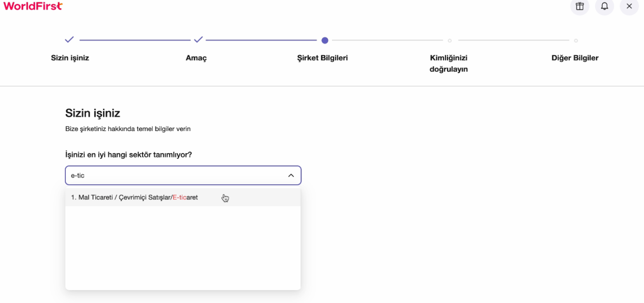This screenshot has width=644, height=303.
Task: Click the checkmark above Amaç step
Action: tap(198, 40)
